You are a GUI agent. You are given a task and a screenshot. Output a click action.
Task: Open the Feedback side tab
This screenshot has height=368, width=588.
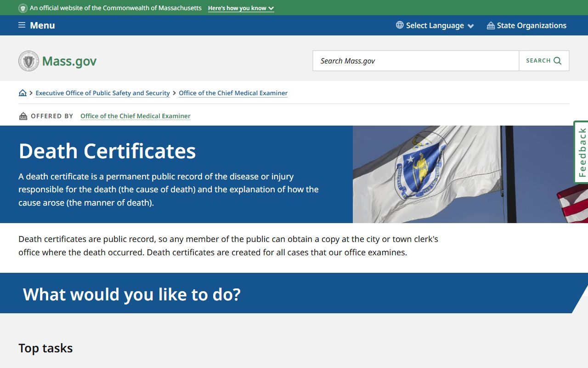click(581, 152)
